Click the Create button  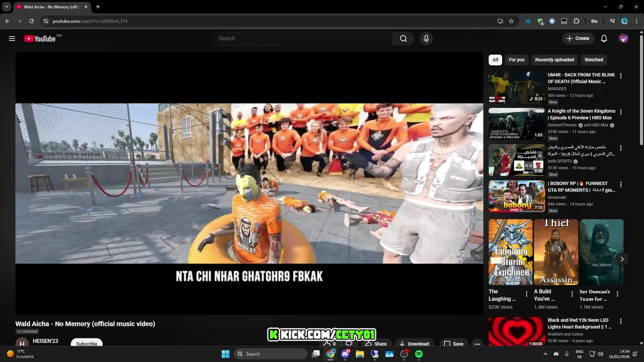point(578,39)
